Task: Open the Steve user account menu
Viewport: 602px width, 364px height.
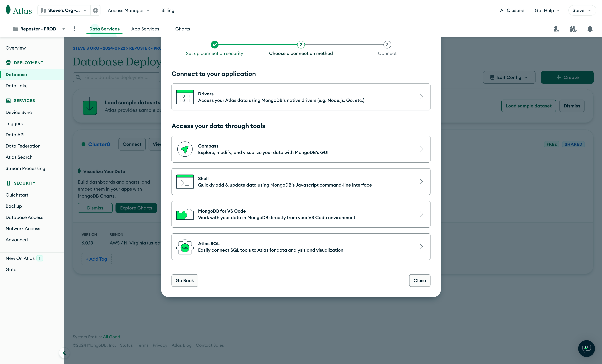Action: click(x=582, y=10)
